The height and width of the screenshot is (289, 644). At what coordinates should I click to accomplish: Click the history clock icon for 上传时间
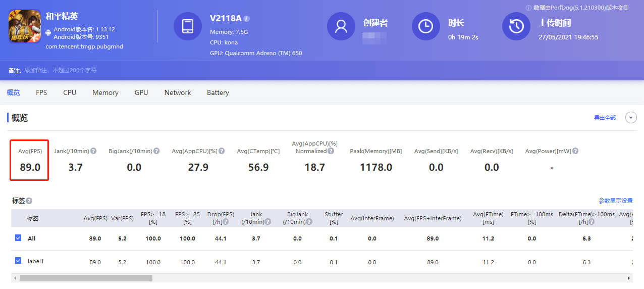coord(516,26)
